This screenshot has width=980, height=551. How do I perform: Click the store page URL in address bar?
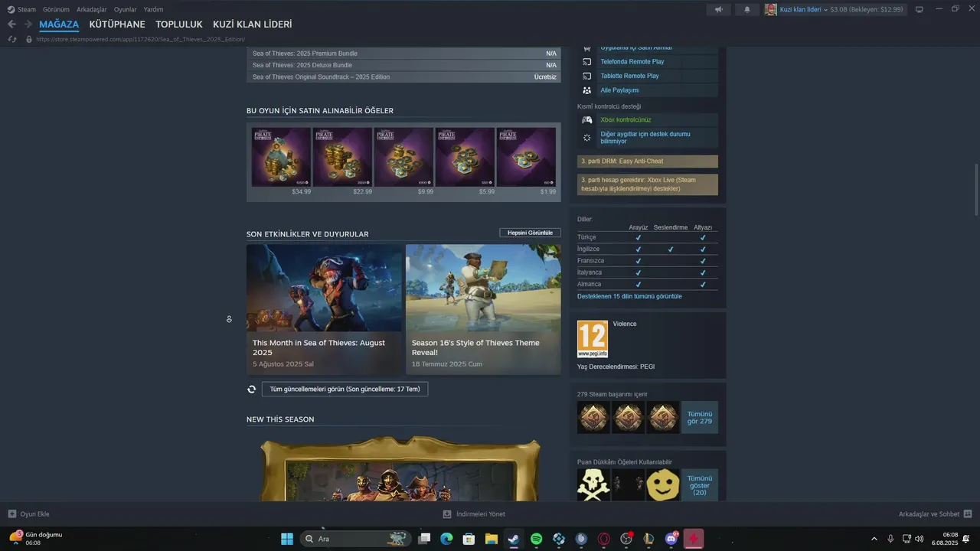tap(140, 39)
